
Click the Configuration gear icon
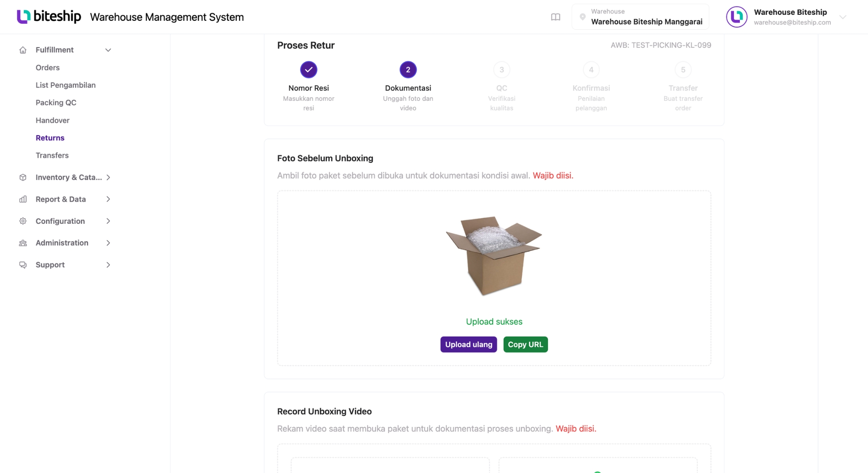23,221
